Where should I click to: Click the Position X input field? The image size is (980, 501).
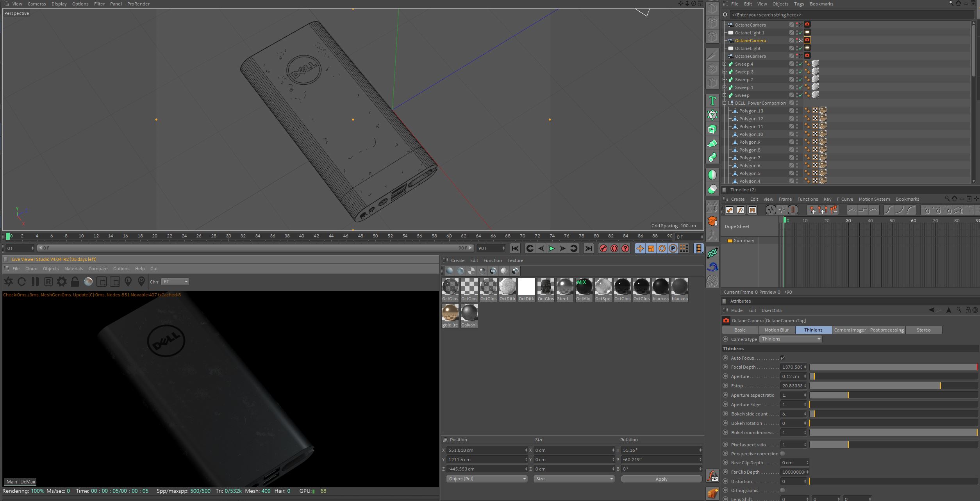[x=487, y=450]
